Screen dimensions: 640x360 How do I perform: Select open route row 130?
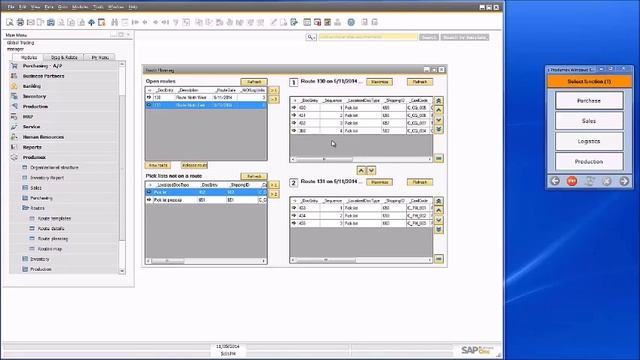(x=206, y=98)
